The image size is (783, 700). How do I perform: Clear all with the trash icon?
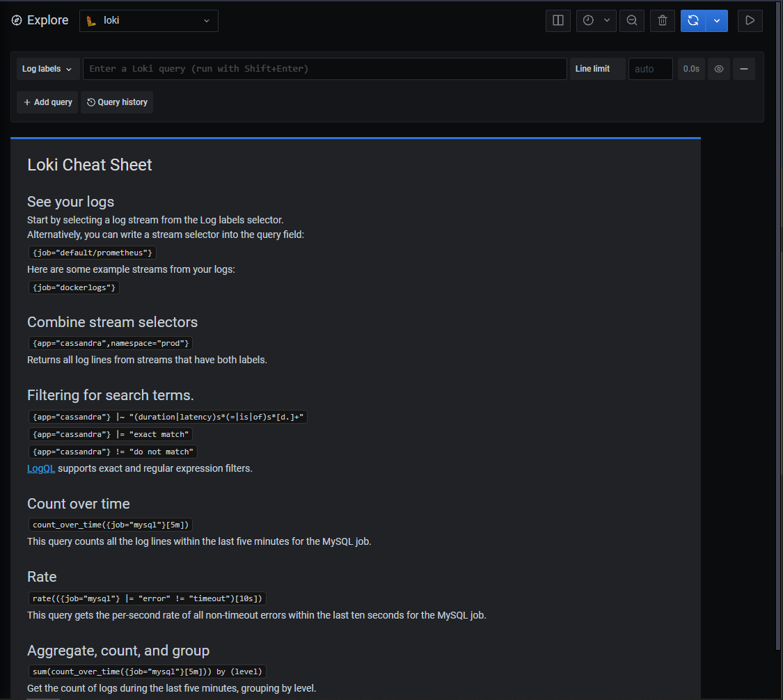click(x=662, y=20)
